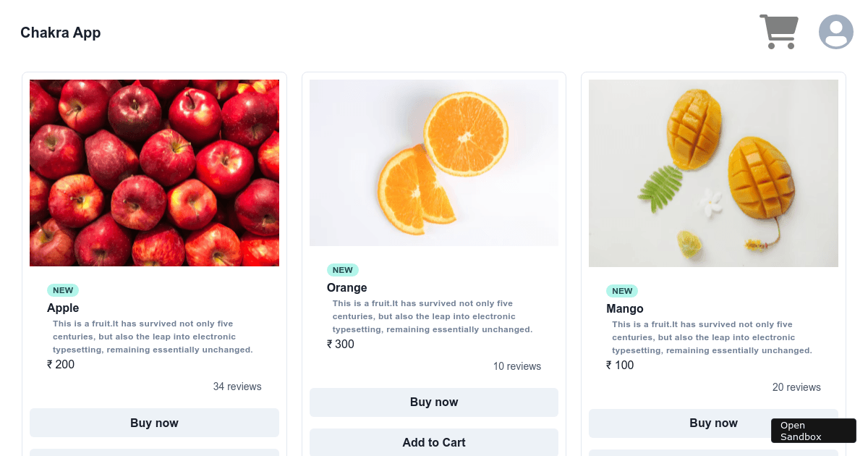Select the Mango product image
868x456 pixels.
(713, 173)
